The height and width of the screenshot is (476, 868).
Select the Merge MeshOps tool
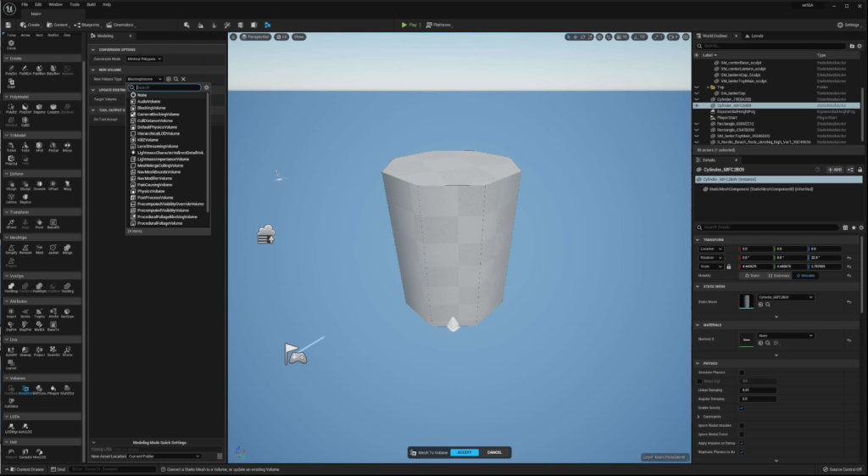click(x=67, y=249)
